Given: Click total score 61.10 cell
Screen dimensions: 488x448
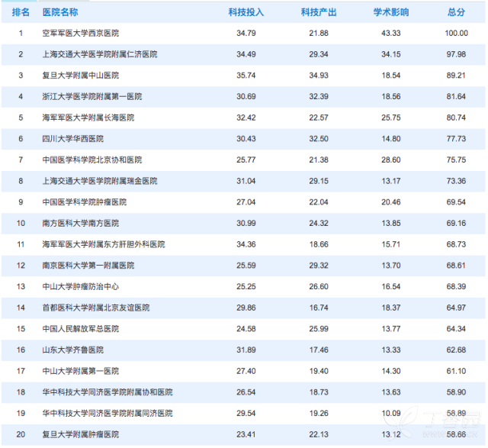Looking at the screenshot, I should pos(456,371).
